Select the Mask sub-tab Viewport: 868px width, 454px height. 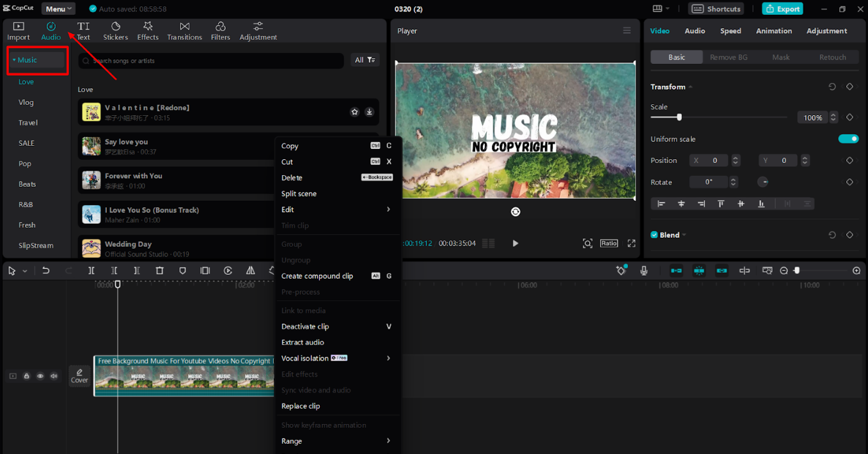[x=781, y=57]
